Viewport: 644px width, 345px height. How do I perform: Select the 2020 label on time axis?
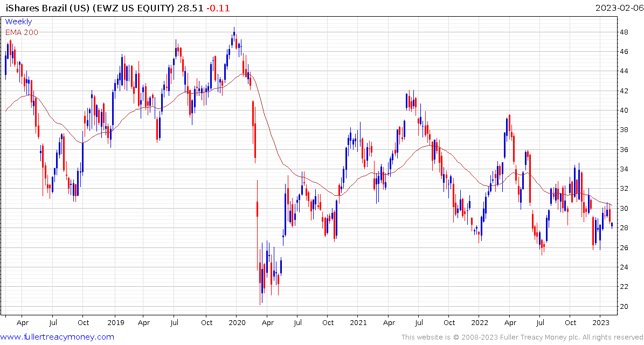(x=236, y=323)
